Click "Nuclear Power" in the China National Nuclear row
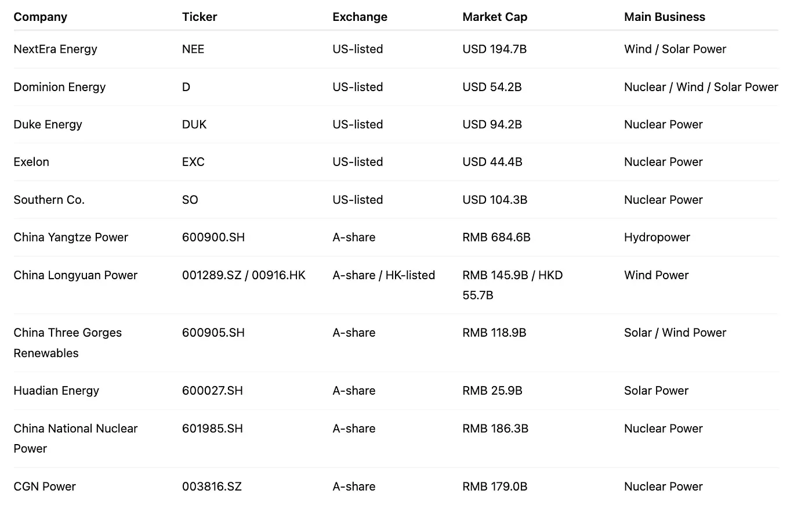 [664, 428]
